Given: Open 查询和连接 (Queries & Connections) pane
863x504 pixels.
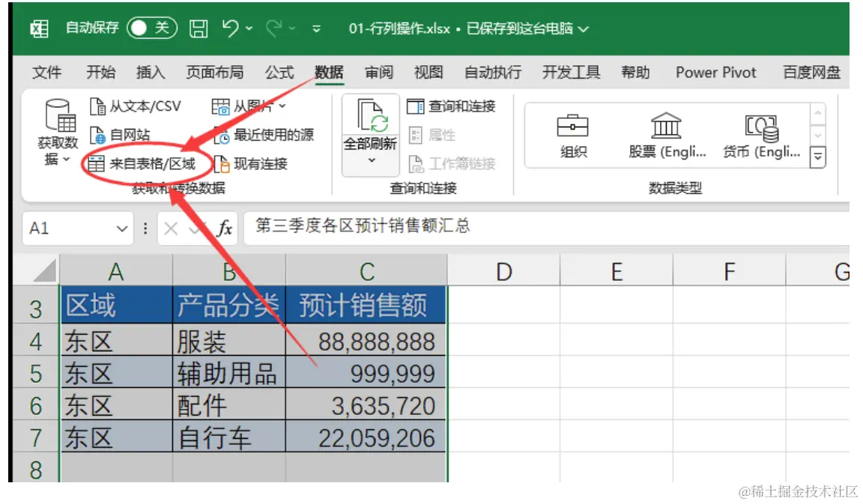Looking at the screenshot, I should [x=451, y=106].
